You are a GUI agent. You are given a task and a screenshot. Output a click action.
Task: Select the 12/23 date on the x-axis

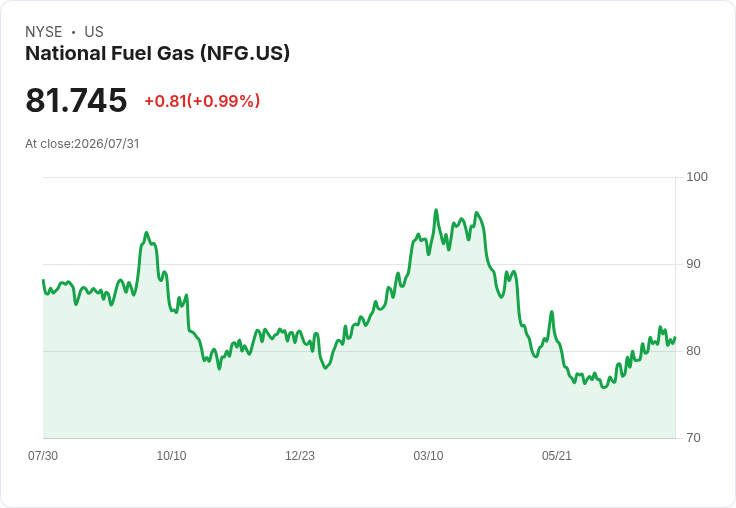pos(300,456)
